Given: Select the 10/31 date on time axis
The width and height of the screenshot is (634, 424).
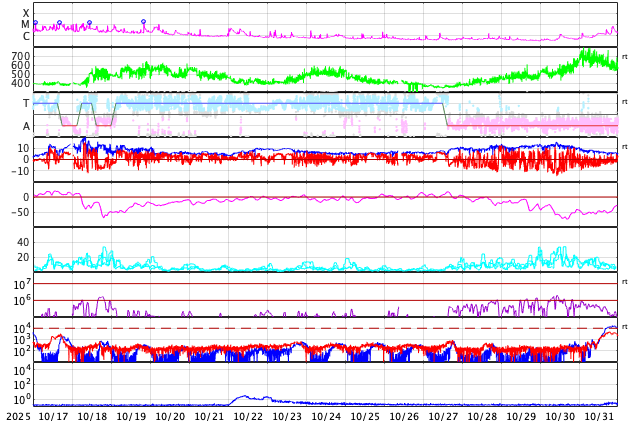Looking at the screenshot, I should click(599, 416).
